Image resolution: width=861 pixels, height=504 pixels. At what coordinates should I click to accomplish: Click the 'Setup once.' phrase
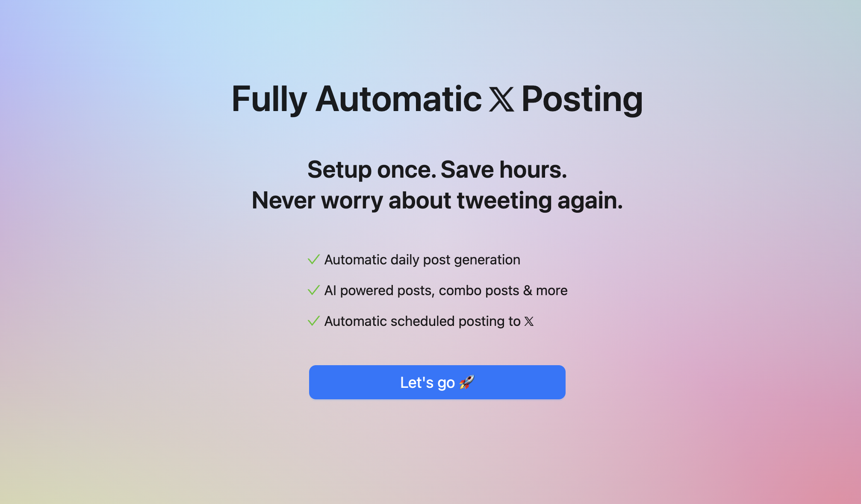(372, 170)
